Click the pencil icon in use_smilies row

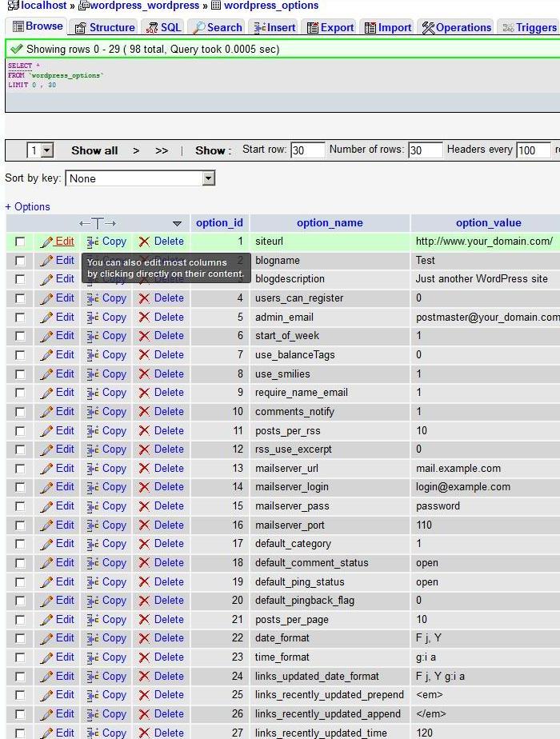(46, 374)
